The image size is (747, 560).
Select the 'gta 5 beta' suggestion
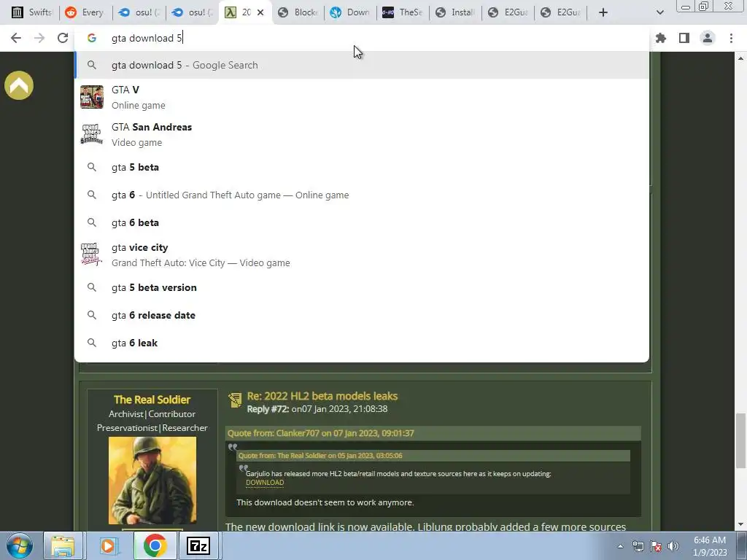pos(362,167)
